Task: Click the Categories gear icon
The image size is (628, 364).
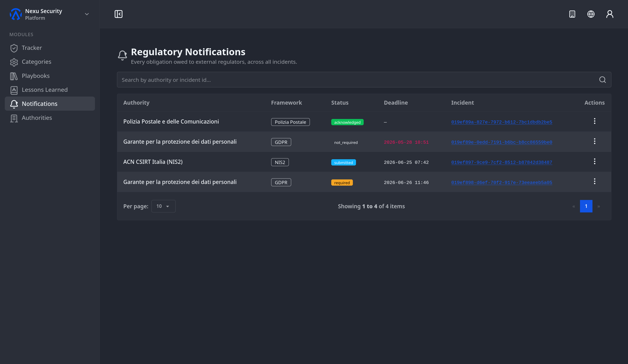Action: coord(14,62)
